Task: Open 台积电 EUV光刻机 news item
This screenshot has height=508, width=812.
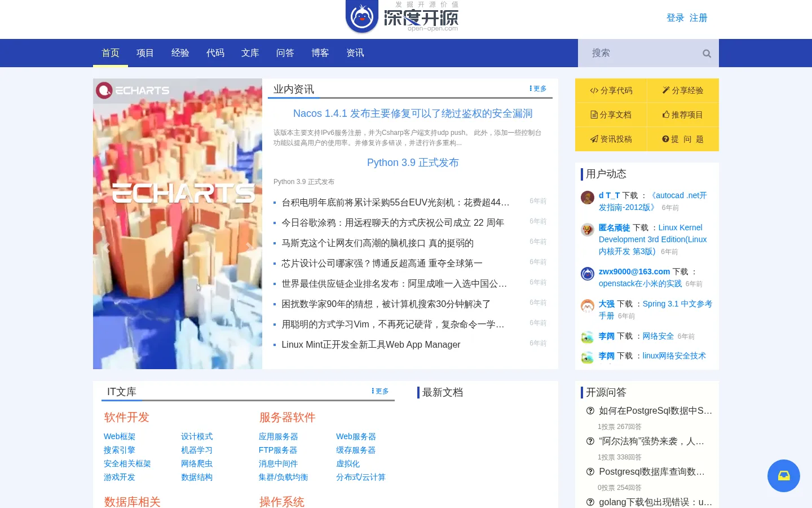Action: pyautogui.click(x=395, y=202)
